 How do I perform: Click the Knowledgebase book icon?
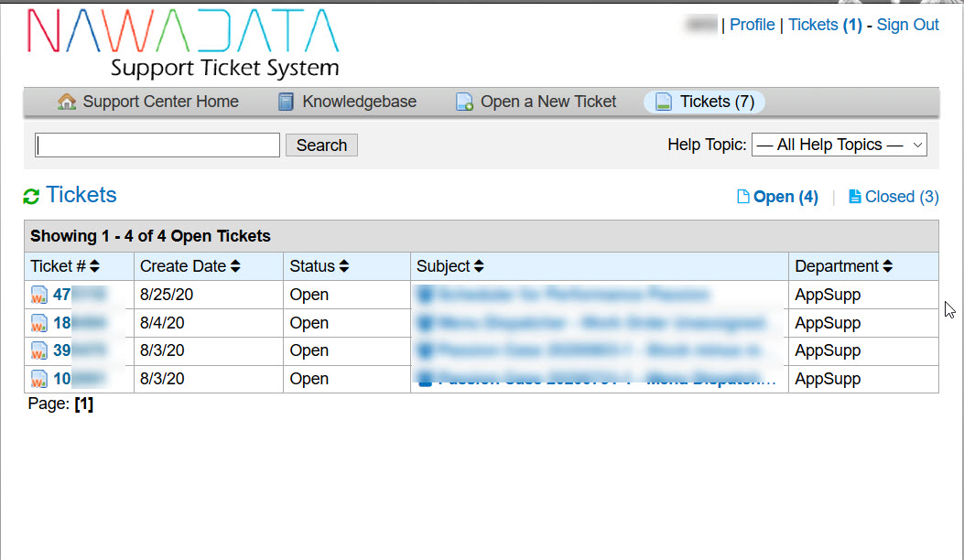287,102
